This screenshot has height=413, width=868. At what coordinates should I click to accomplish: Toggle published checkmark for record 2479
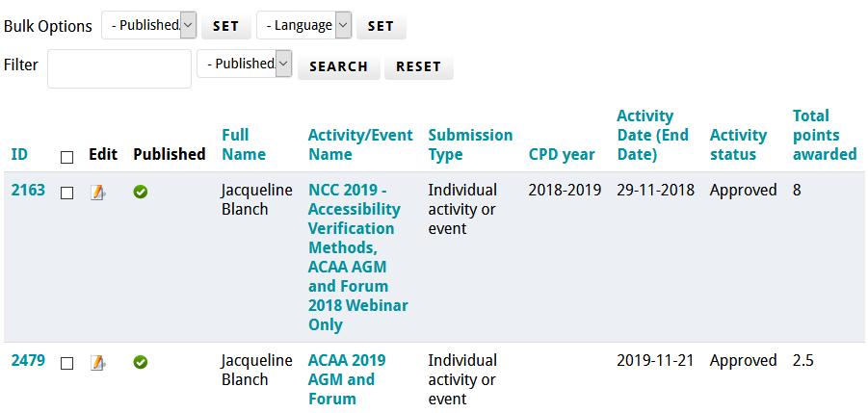coord(141,363)
